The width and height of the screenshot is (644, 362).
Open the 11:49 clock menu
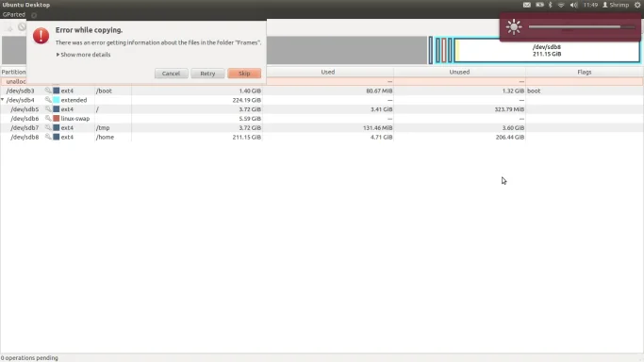[590, 5]
